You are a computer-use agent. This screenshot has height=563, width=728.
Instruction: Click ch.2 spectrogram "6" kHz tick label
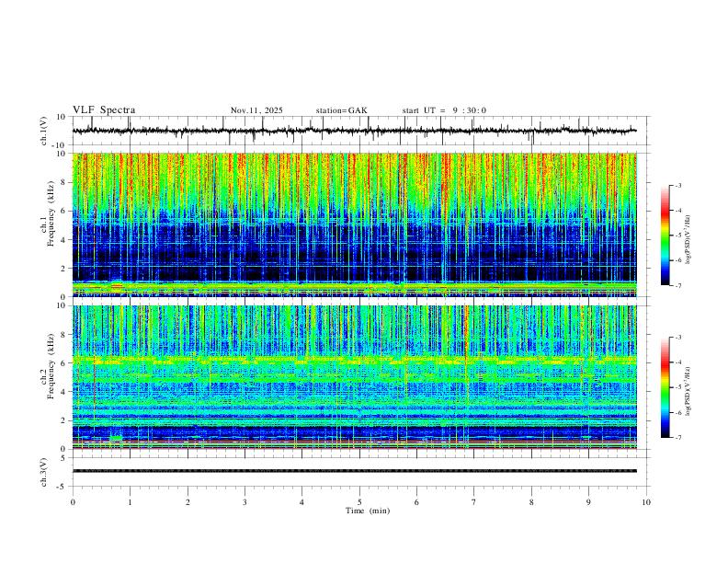[63, 362]
